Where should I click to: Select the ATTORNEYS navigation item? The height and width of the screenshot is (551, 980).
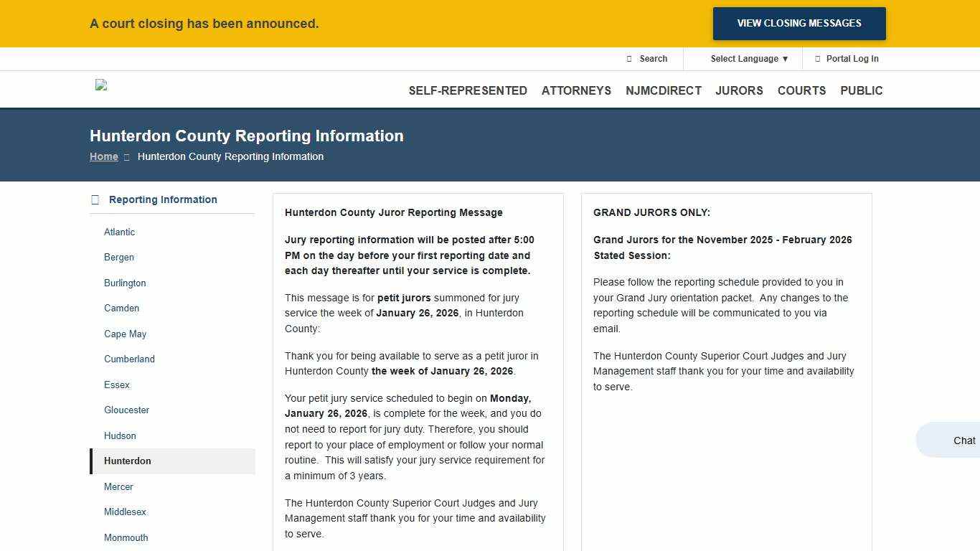tap(576, 90)
